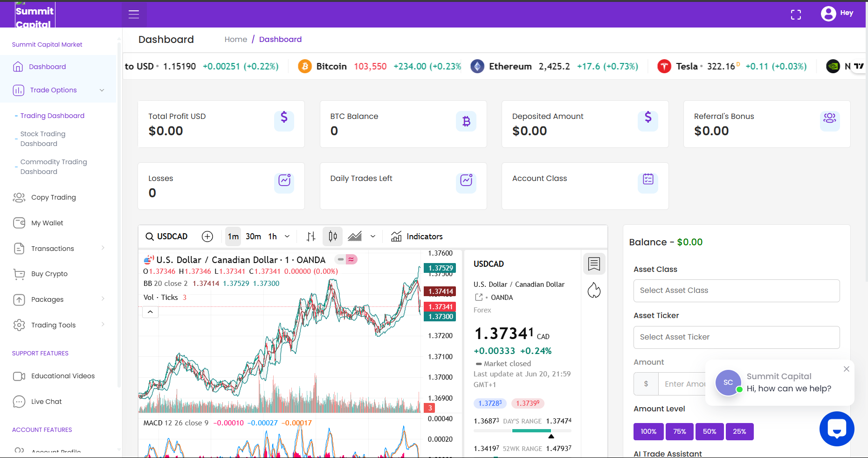The width and height of the screenshot is (868, 458).
Task: Open the hotlist flame icon
Action: pyautogui.click(x=594, y=290)
